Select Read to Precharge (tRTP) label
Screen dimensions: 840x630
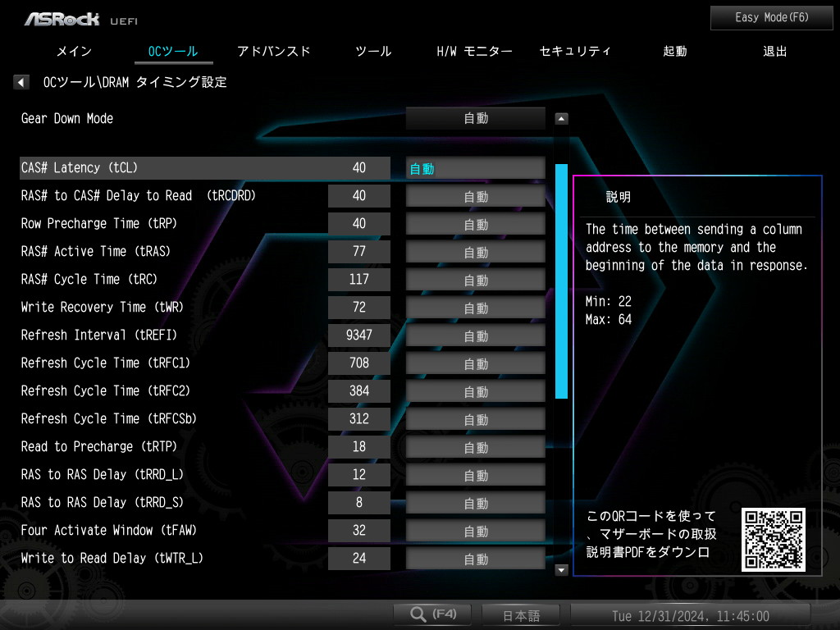pos(99,446)
